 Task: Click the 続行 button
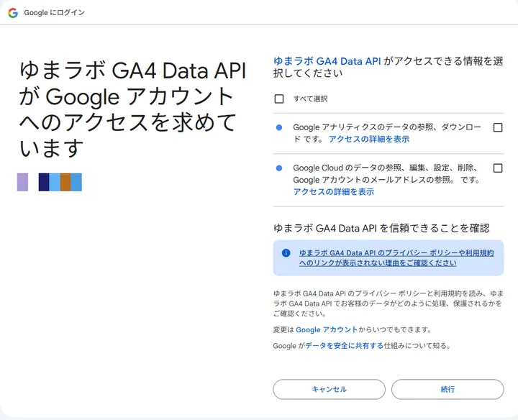pyautogui.click(x=447, y=389)
